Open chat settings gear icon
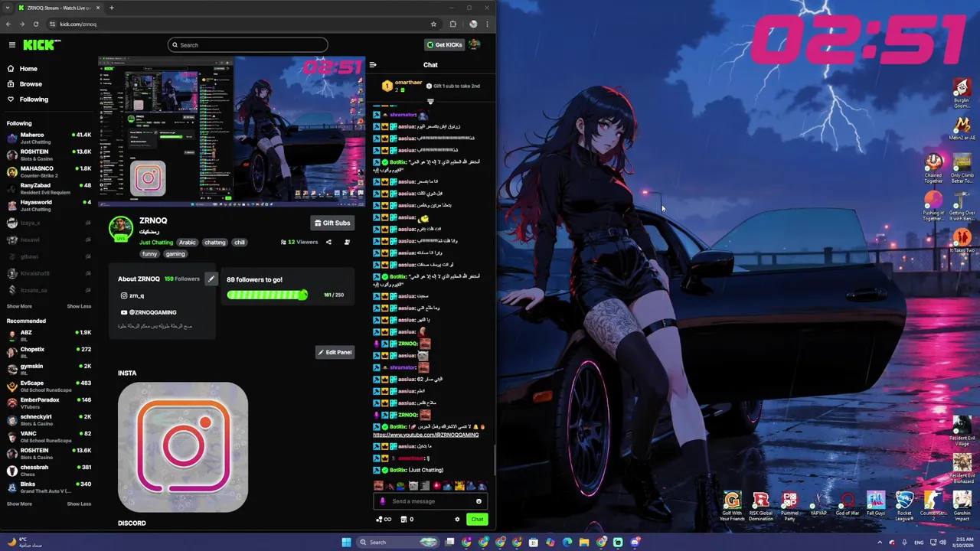 pos(457,520)
